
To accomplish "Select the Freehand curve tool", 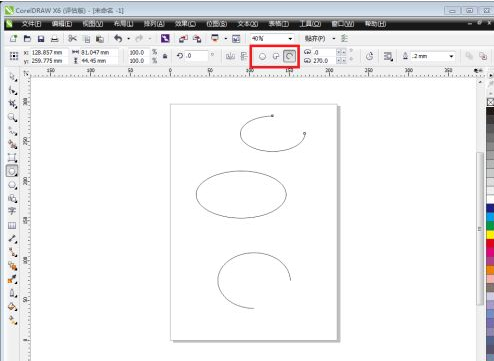I will 13,131.
